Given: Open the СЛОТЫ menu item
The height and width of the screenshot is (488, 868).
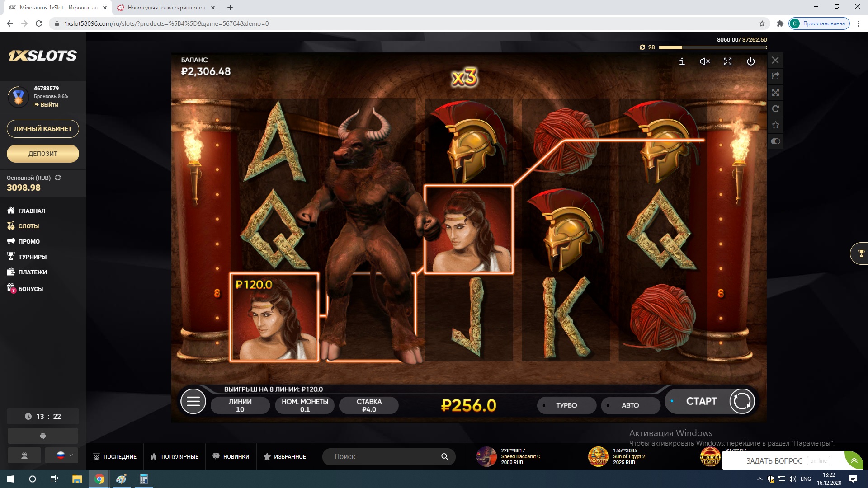Looking at the screenshot, I should (28, 226).
